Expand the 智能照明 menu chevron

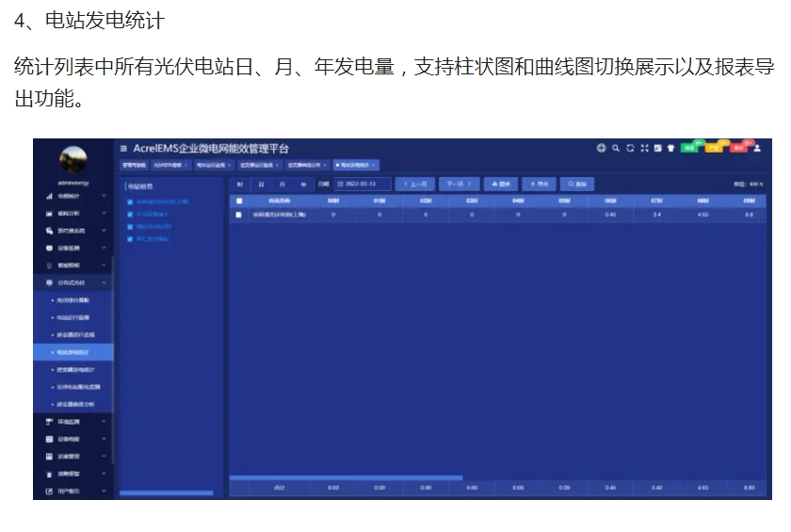(104, 266)
